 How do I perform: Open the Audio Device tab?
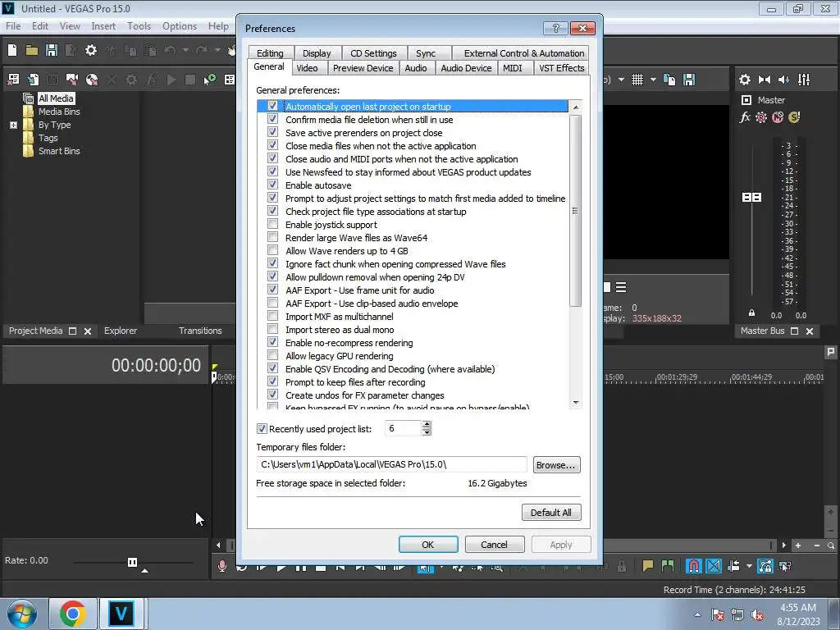pos(466,68)
